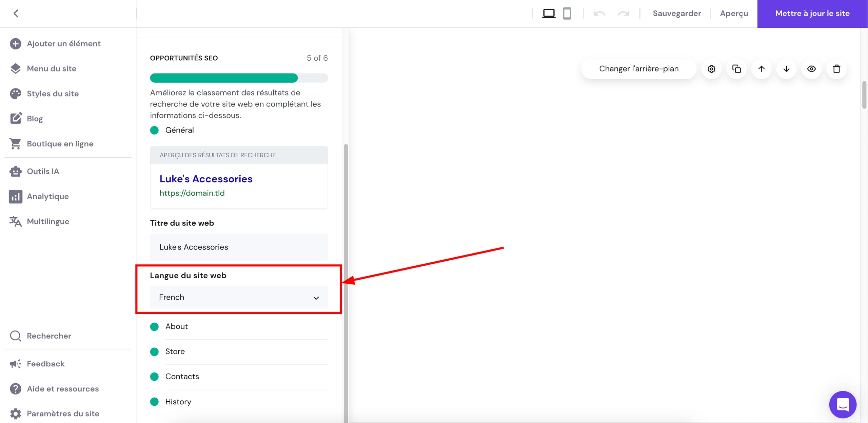Switch to mobile preview mode
868x423 pixels.
tap(567, 14)
